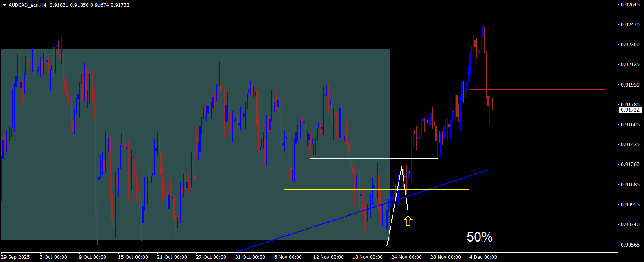The height and width of the screenshot is (262, 644).
Task: Click price axis label 0.91435
Action: pos(630,145)
